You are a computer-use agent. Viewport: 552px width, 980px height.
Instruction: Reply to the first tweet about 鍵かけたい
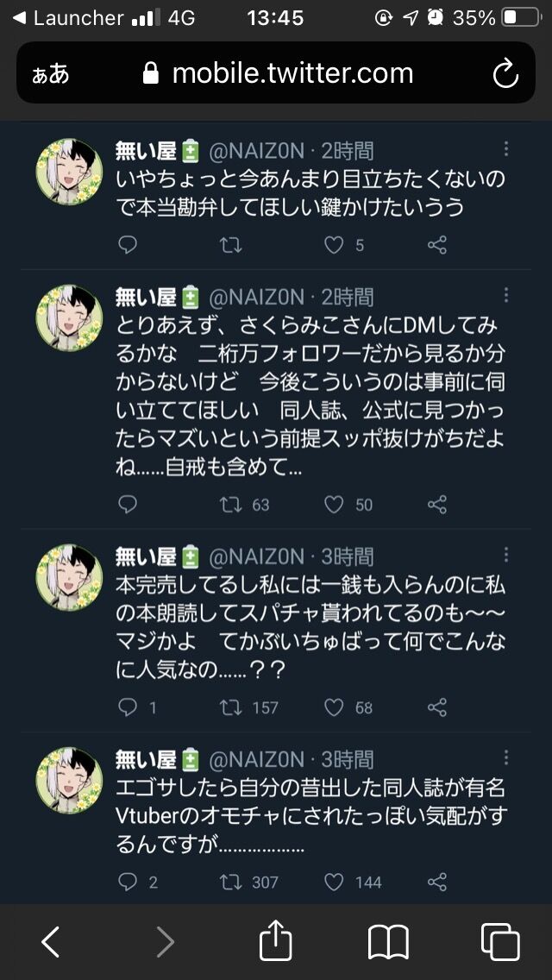point(127,245)
